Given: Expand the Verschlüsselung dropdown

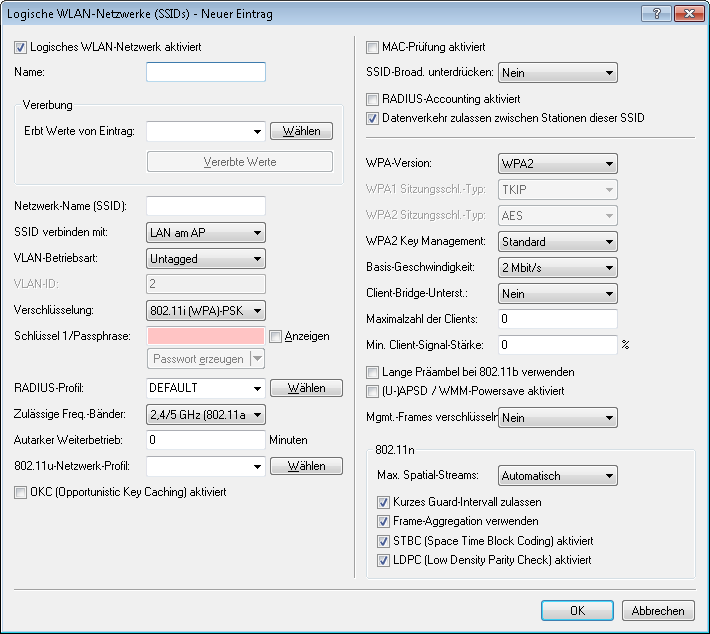Looking at the screenshot, I should 206,310.
